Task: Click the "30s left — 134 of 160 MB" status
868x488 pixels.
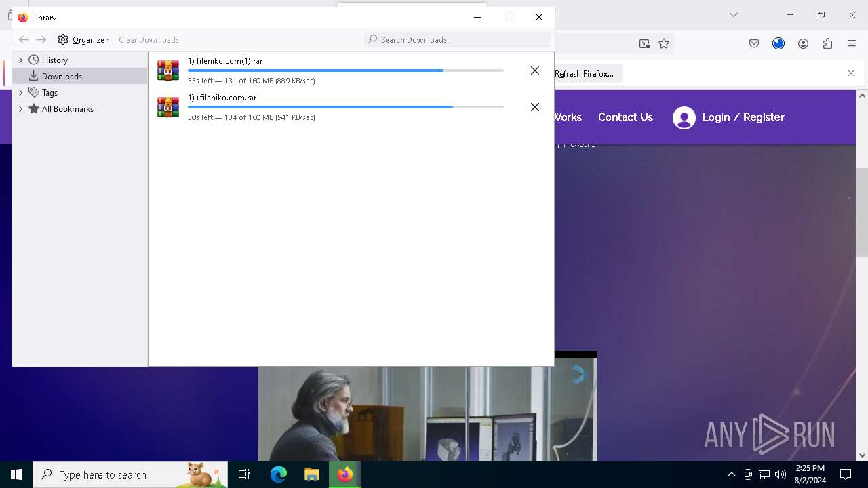Action: [251, 117]
